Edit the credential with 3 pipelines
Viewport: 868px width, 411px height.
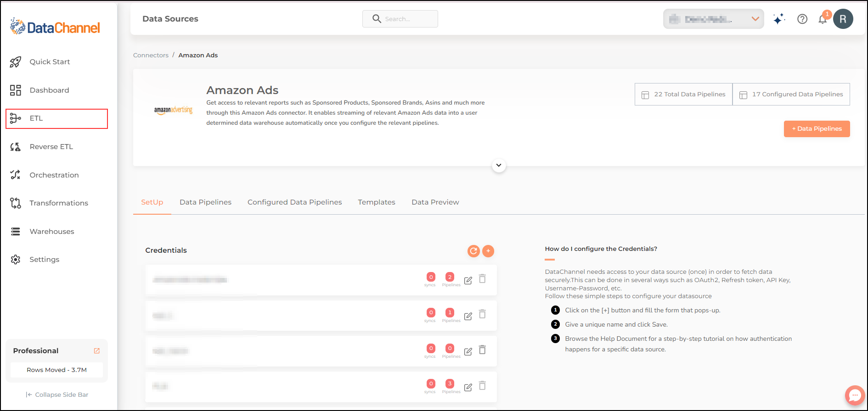pyautogui.click(x=468, y=387)
